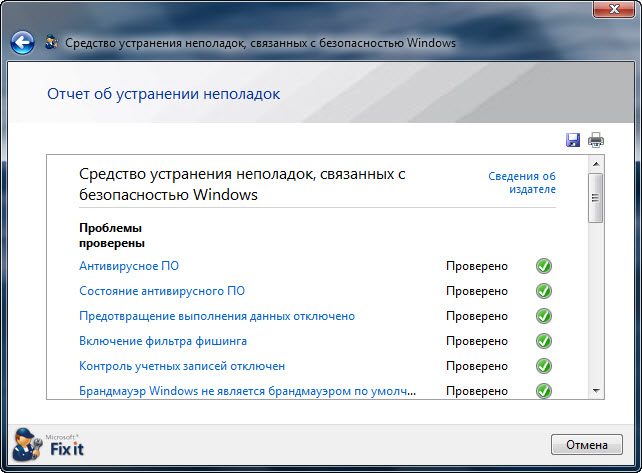Click Проверено status for Включение фильтра фишинга
Image resolution: width=642 pixels, height=473 pixels.
coord(477,341)
